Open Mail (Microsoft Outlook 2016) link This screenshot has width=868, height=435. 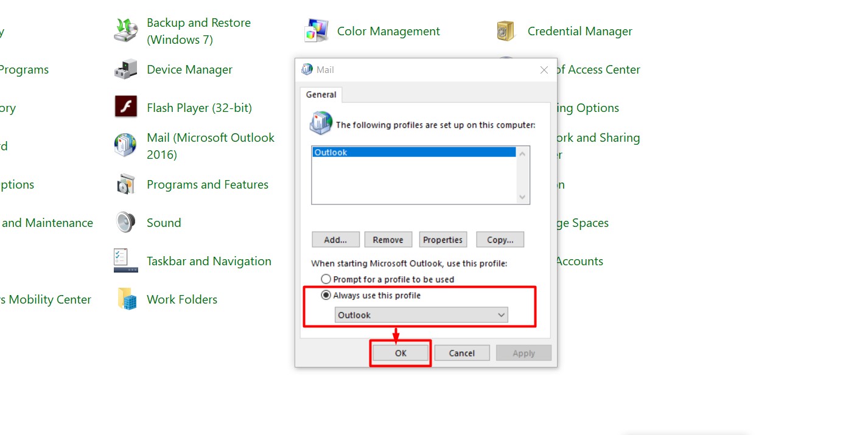(211, 146)
